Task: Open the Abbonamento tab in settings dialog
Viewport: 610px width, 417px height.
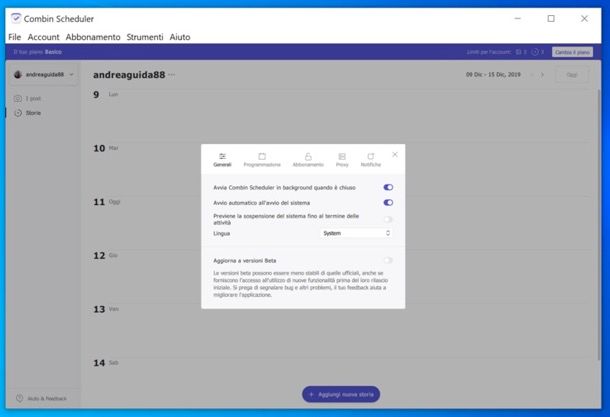Action: coord(308,160)
